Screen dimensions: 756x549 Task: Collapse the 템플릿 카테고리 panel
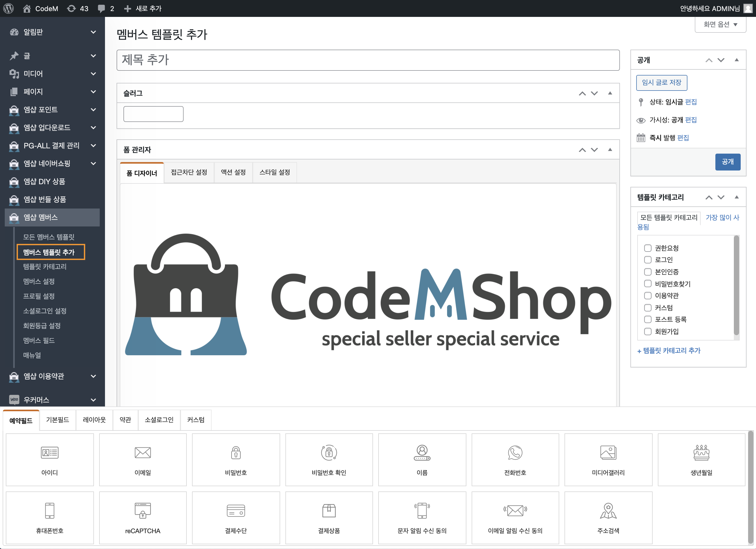737,197
